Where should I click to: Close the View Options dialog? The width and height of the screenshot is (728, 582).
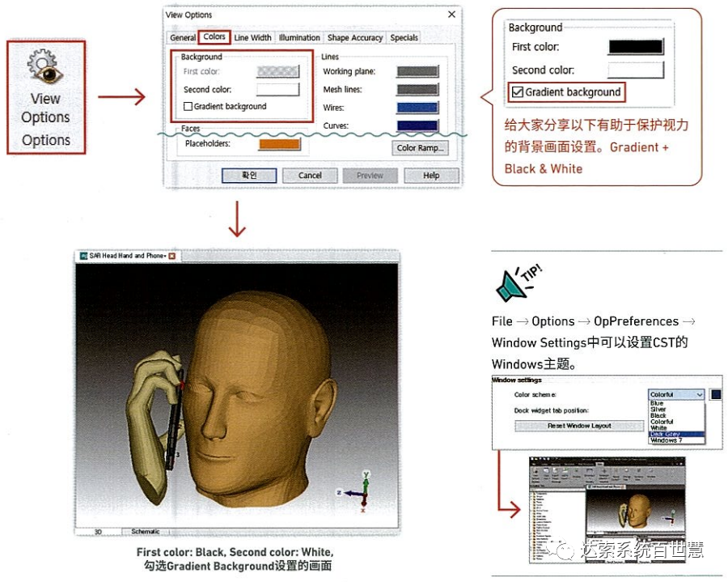coord(451,15)
